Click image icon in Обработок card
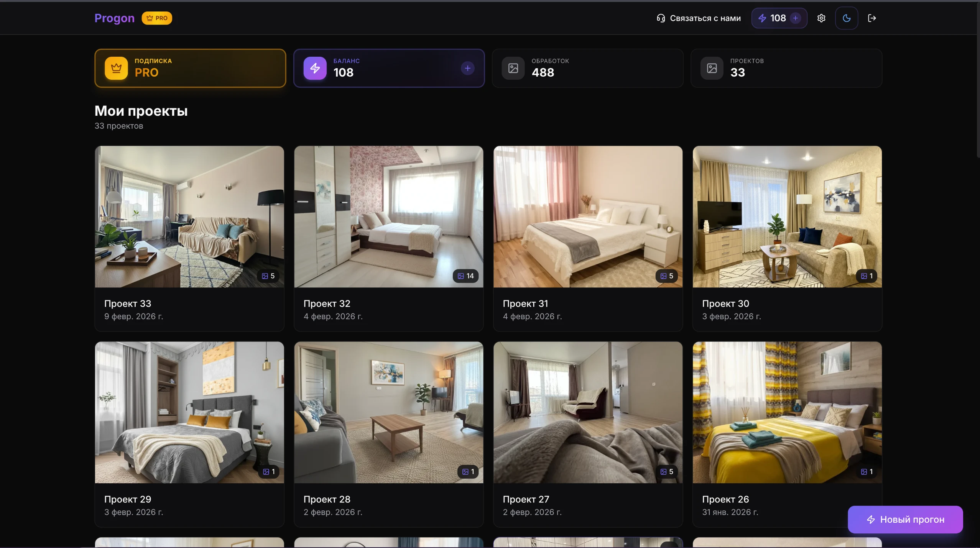This screenshot has height=548, width=980. (513, 68)
